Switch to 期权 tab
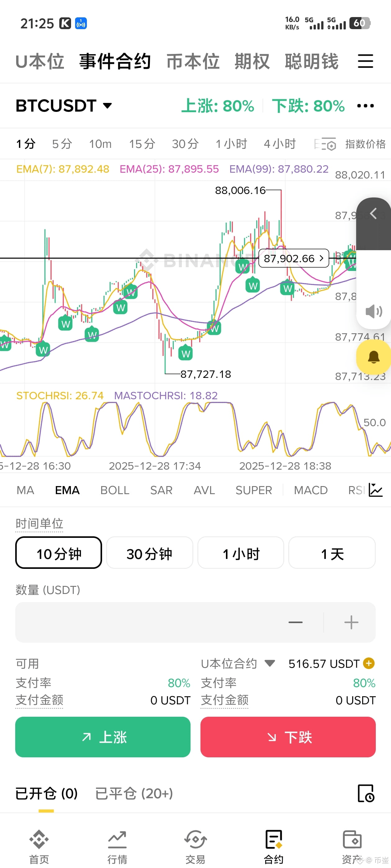The height and width of the screenshot is (868, 391). coord(252,61)
